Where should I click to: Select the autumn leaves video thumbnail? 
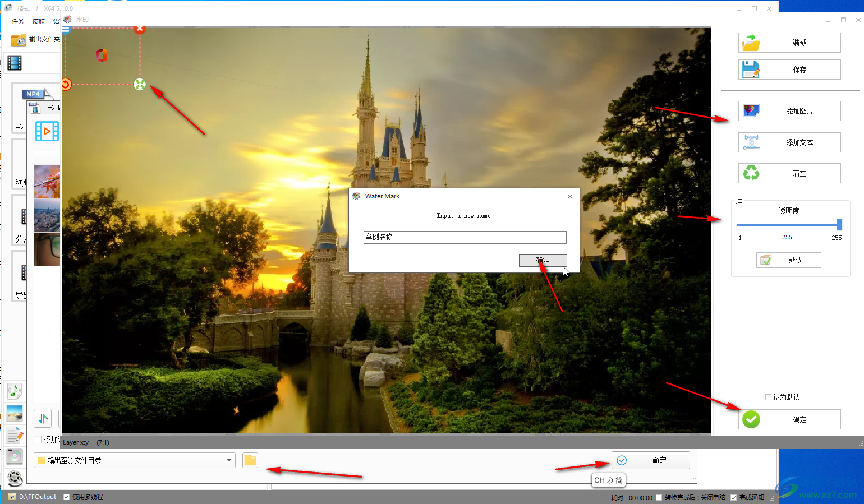47,182
